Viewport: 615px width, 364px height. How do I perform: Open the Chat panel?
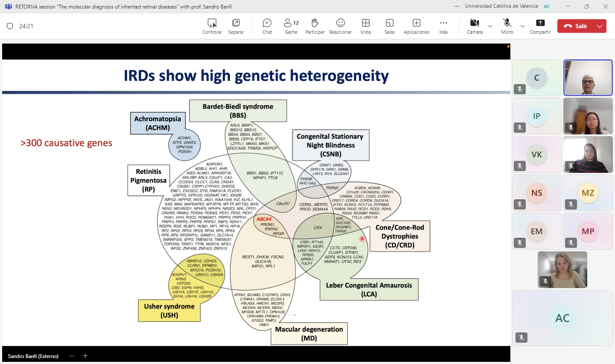pos(267,26)
